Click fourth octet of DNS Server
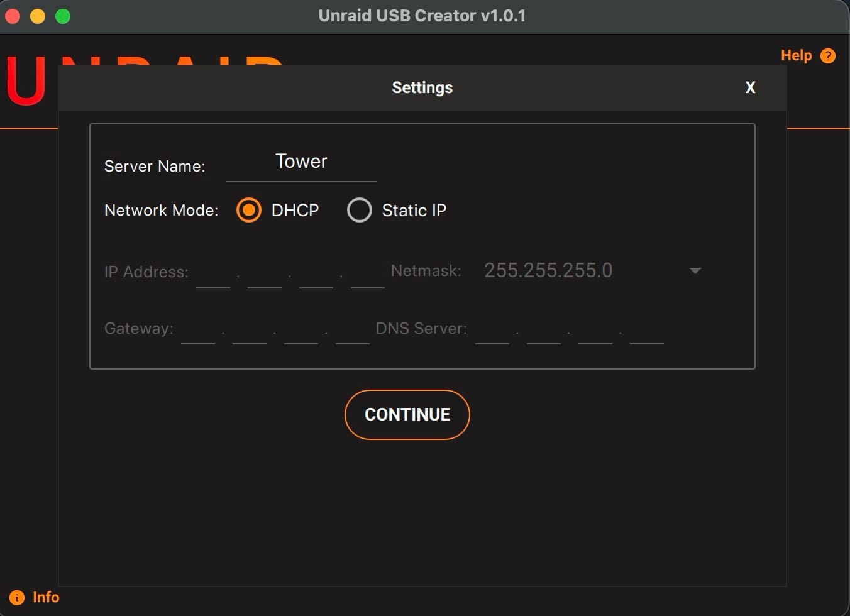 tap(647, 331)
